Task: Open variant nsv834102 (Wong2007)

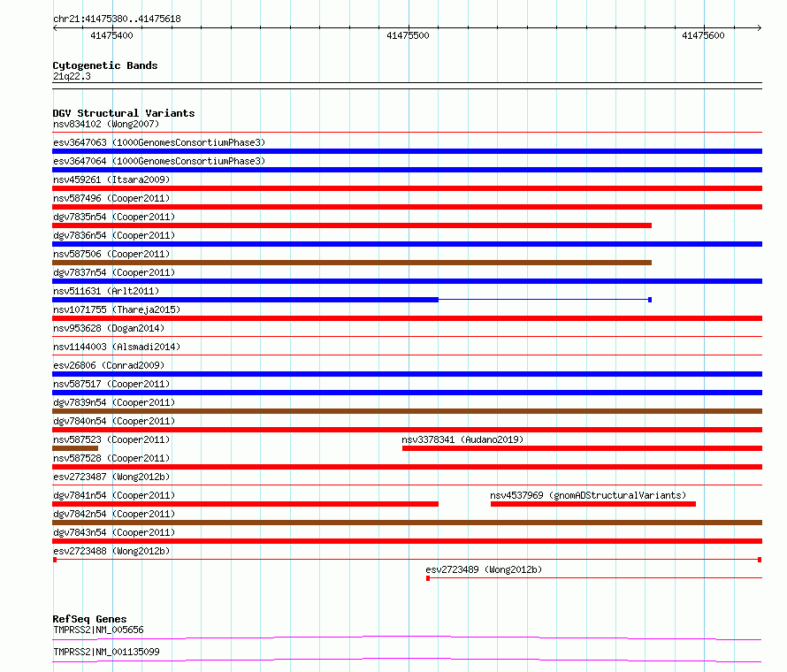Action: [x=106, y=124]
